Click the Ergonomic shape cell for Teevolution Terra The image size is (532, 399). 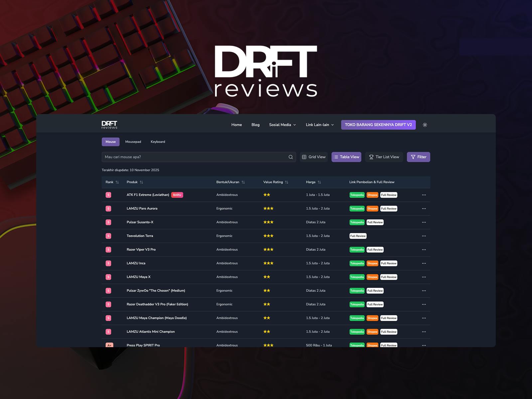[x=224, y=236]
